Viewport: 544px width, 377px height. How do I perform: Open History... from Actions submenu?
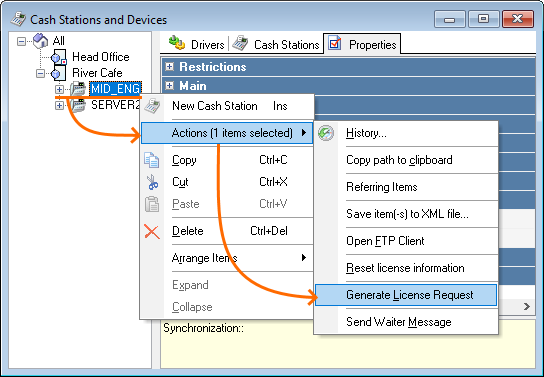(406, 133)
